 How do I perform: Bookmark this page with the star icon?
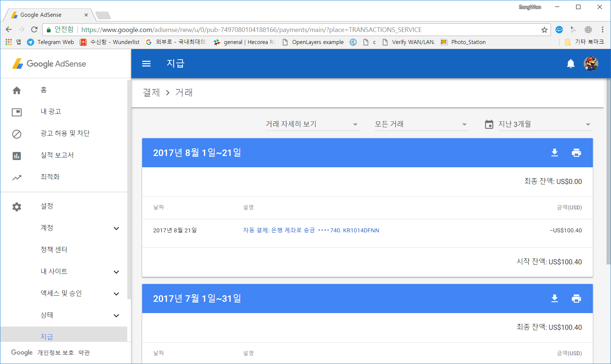pyautogui.click(x=544, y=30)
